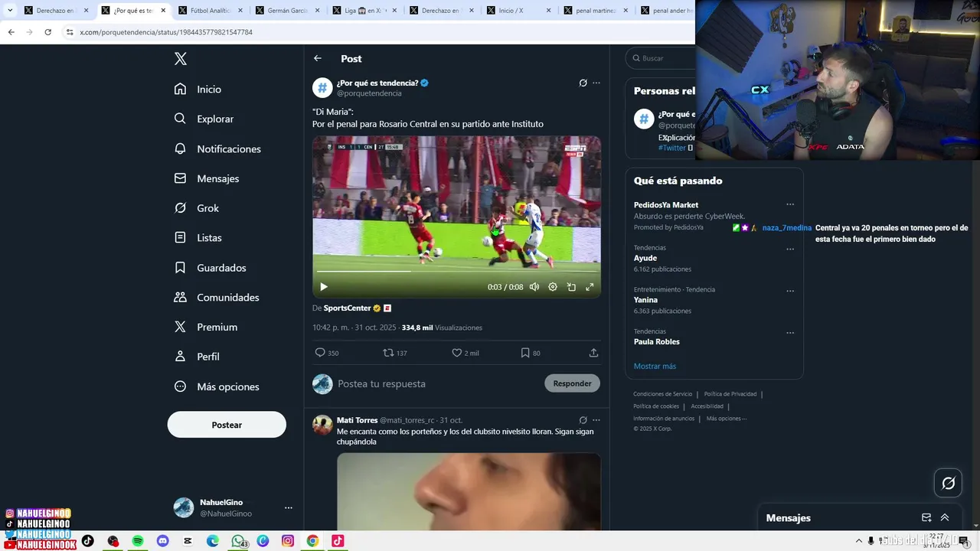Open Mati Torres profile link
980x551 pixels.
[357, 420]
